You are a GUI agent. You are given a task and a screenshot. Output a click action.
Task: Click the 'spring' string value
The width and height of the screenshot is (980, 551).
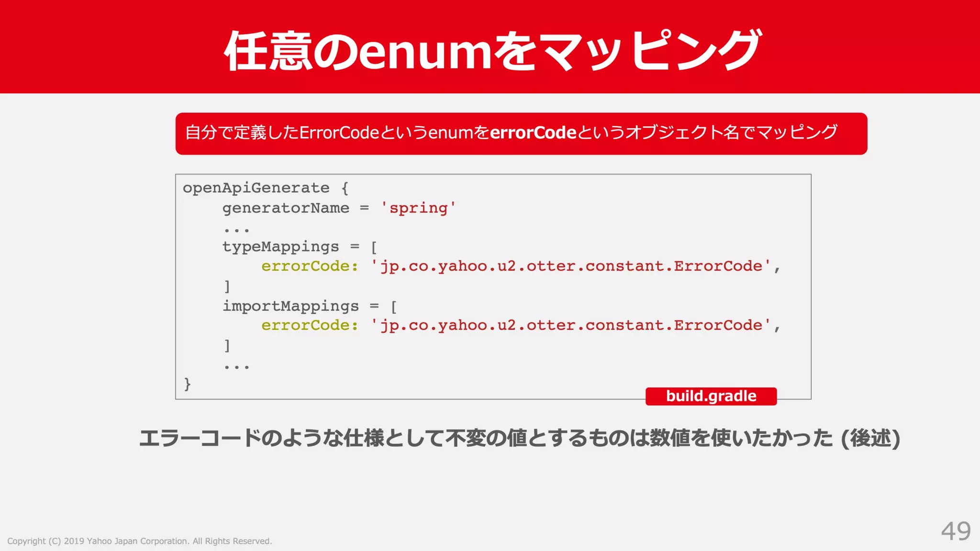pos(418,208)
